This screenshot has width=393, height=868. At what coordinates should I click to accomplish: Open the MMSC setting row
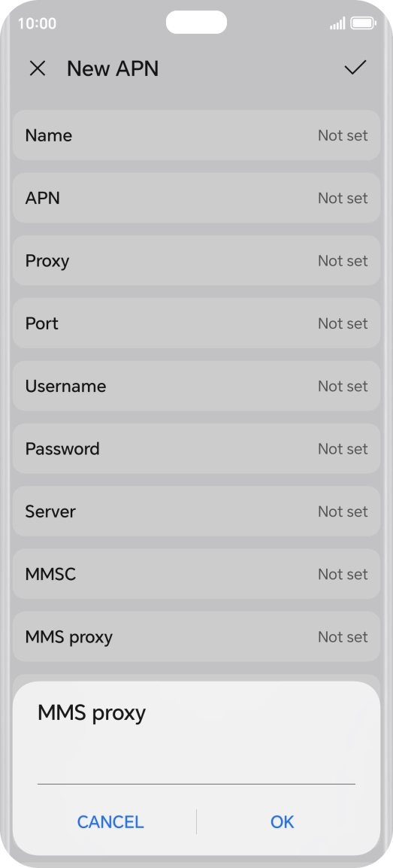pyautogui.click(x=196, y=573)
